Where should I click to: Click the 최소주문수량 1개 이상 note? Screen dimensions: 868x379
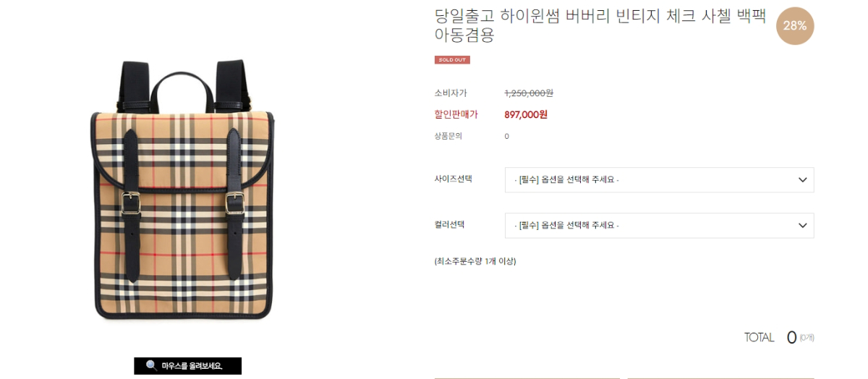(x=475, y=261)
